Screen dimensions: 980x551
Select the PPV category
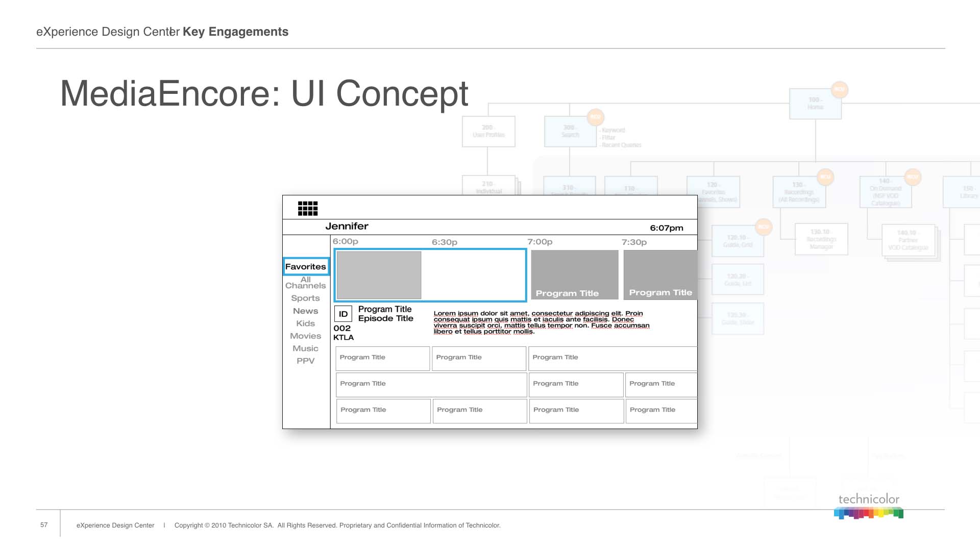click(305, 361)
